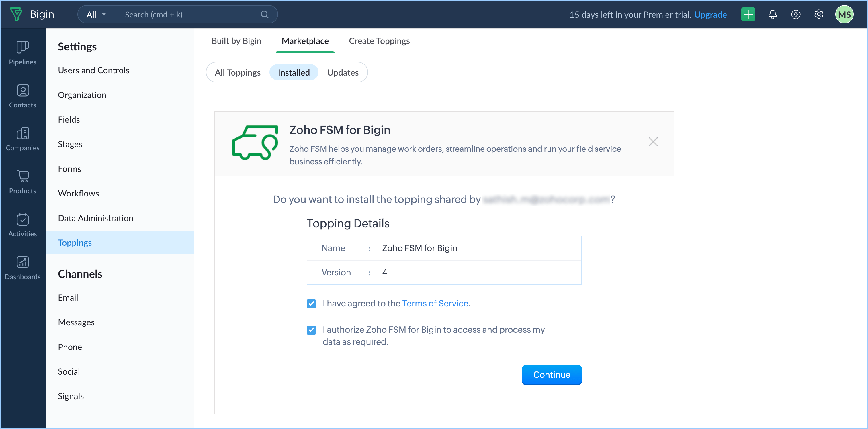This screenshot has width=868, height=429.
Task: Uncheck the data access authorization checkbox
Action: [x=311, y=330]
